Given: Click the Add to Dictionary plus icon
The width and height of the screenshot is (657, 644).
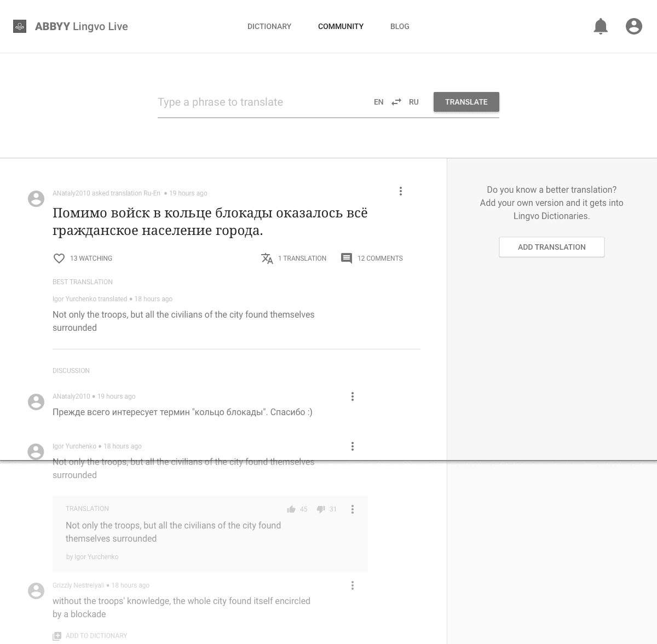Looking at the screenshot, I should click(x=57, y=636).
